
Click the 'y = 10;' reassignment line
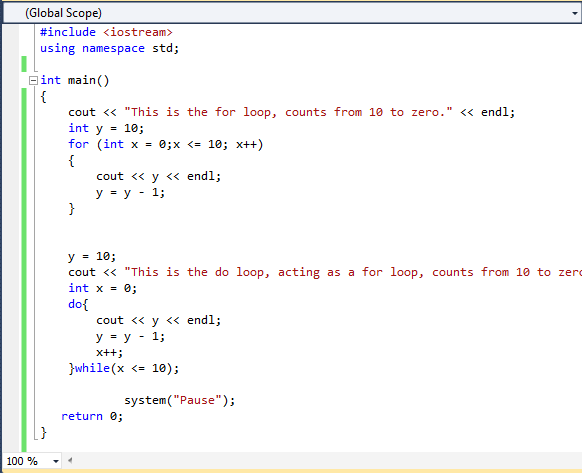pos(92,257)
